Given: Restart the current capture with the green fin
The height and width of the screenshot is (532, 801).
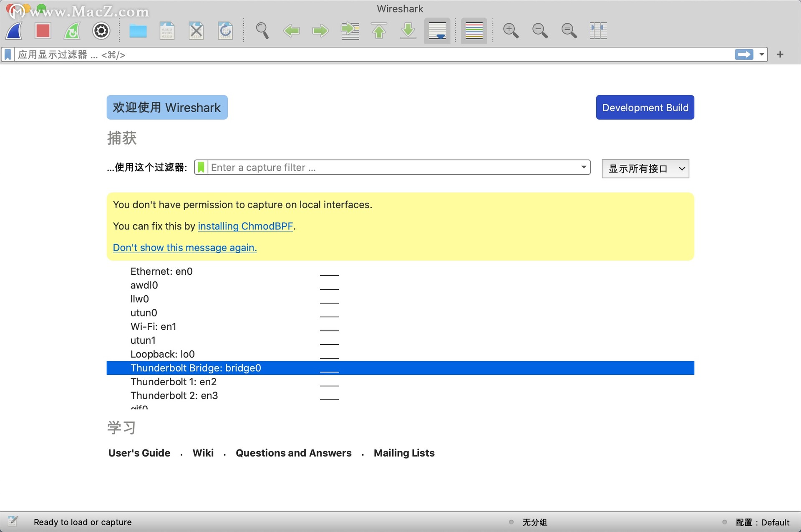Looking at the screenshot, I should click(72, 31).
